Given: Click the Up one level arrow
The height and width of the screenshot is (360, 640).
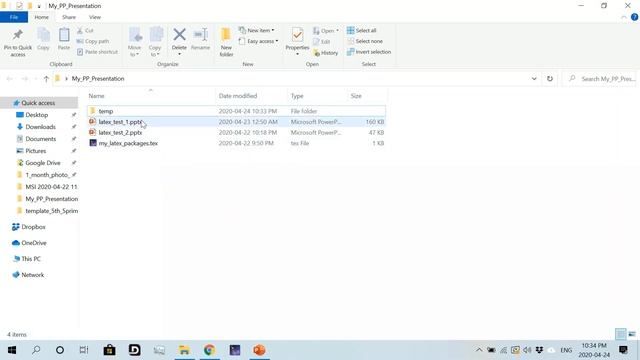Looking at the screenshot, I should click(x=46, y=79).
